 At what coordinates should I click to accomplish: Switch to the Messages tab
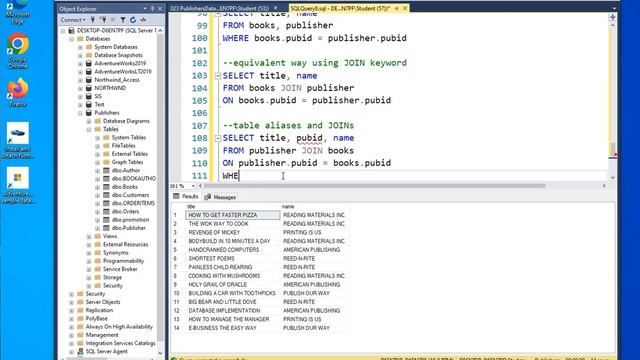(x=220, y=197)
